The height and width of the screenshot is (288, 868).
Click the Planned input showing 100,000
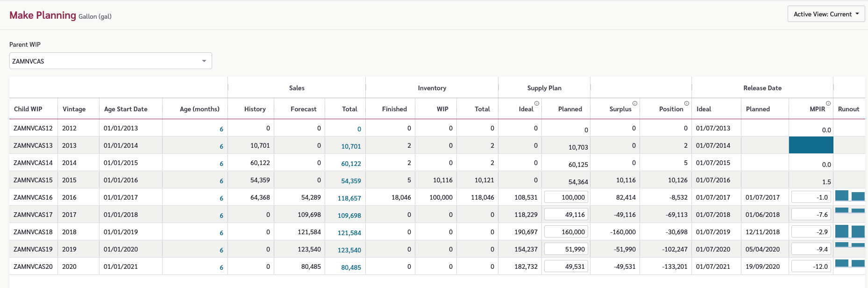(566, 197)
